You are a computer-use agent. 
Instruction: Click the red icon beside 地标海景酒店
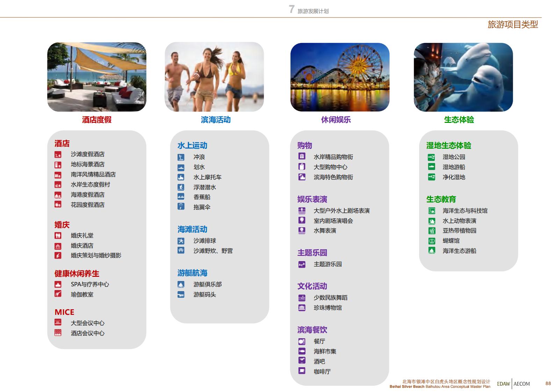(x=58, y=164)
